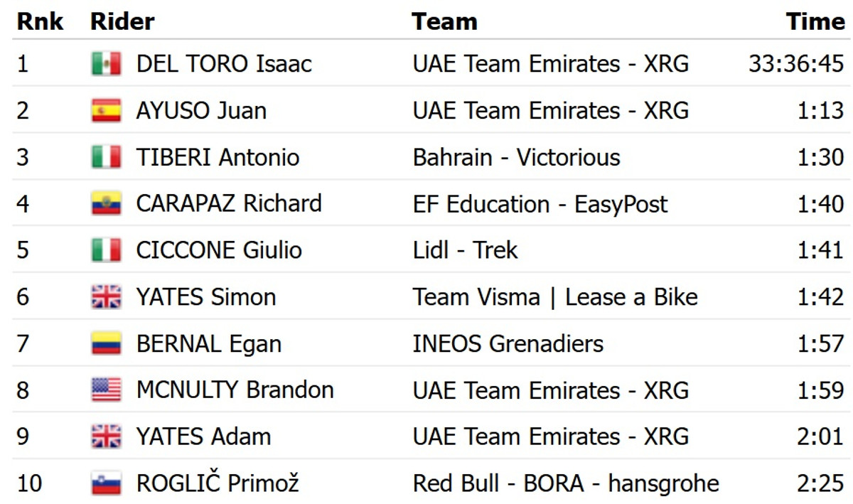Click the Team Visma | Lease a Bike link
Viewport: 853px width, 504px height.
coord(555,297)
